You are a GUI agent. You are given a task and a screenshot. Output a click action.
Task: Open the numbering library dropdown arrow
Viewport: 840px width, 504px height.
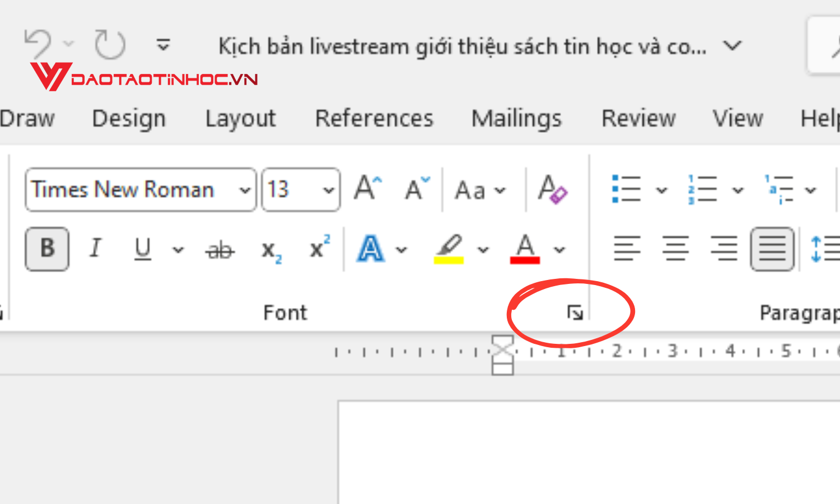[x=738, y=190]
